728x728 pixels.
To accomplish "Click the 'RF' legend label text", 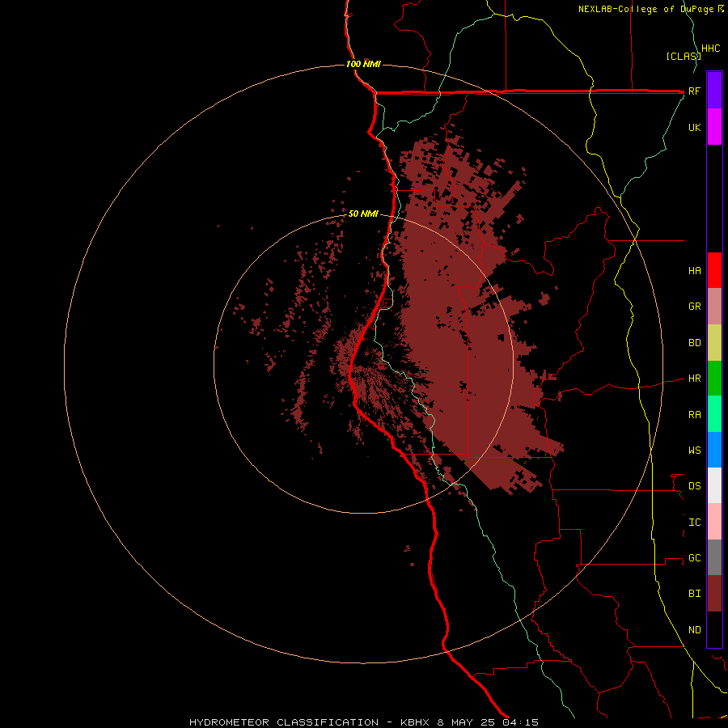I will (694, 91).
